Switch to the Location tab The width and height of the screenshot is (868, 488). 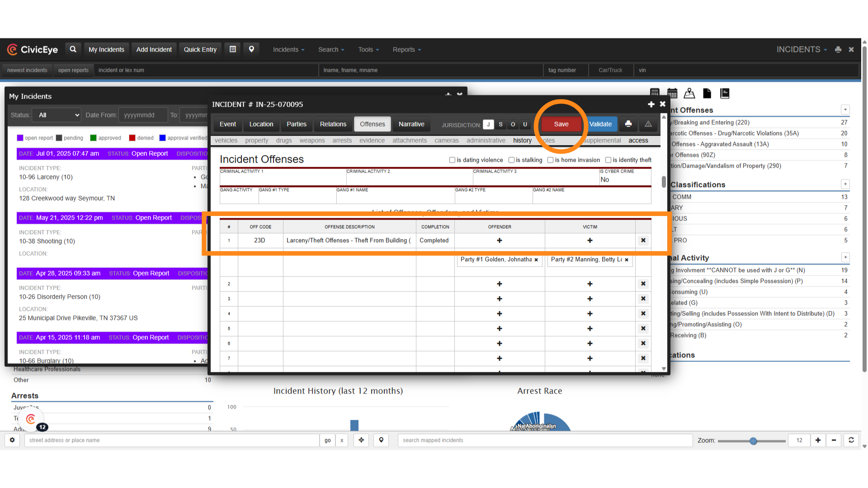261,124
